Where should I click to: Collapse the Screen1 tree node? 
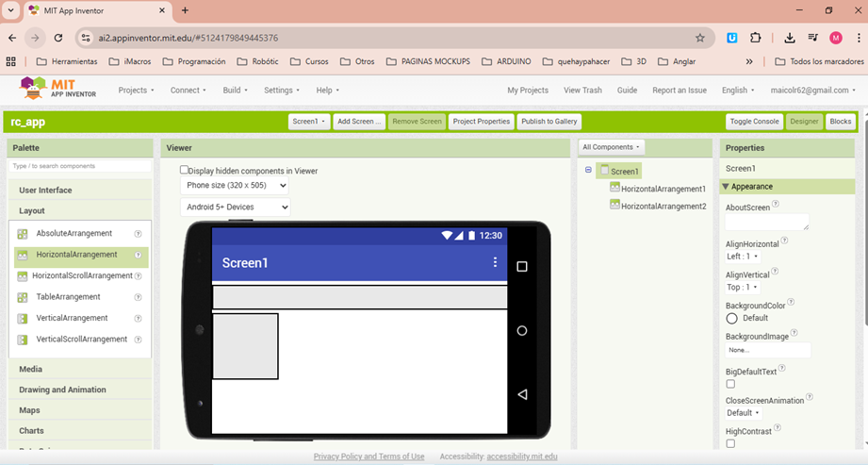588,171
